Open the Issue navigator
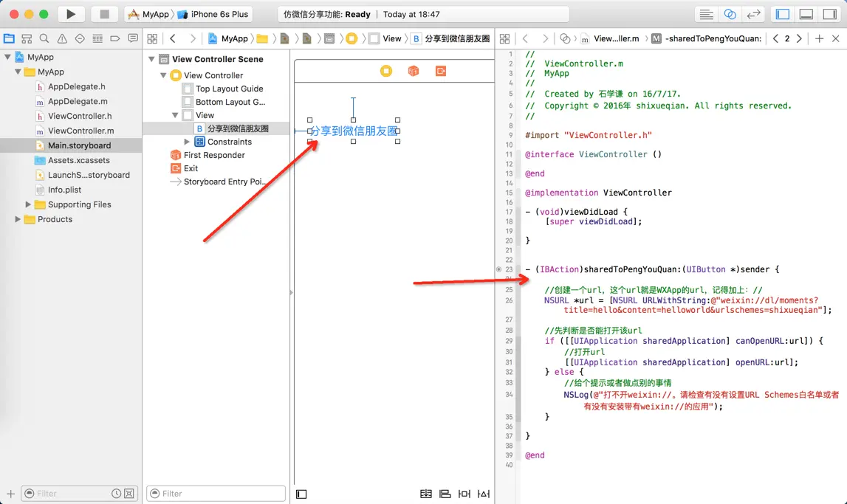 pyautogui.click(x=62, y=38)
